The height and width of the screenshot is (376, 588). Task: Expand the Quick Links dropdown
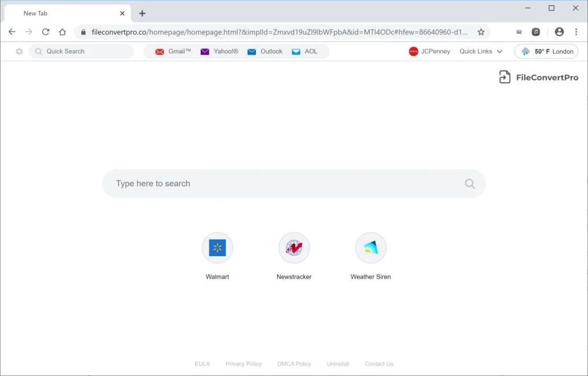coord(481,51)
